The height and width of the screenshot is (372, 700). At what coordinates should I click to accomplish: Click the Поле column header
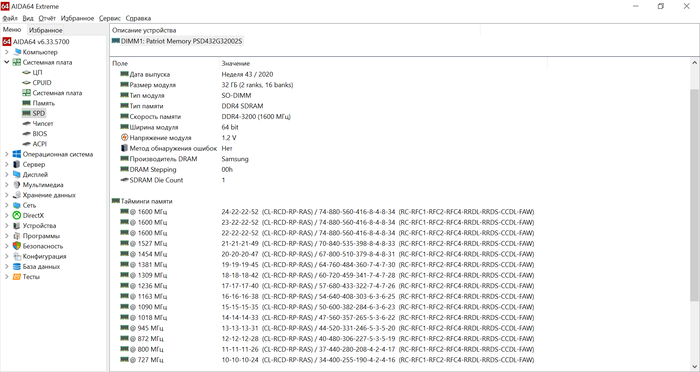[x=165, y=63]
